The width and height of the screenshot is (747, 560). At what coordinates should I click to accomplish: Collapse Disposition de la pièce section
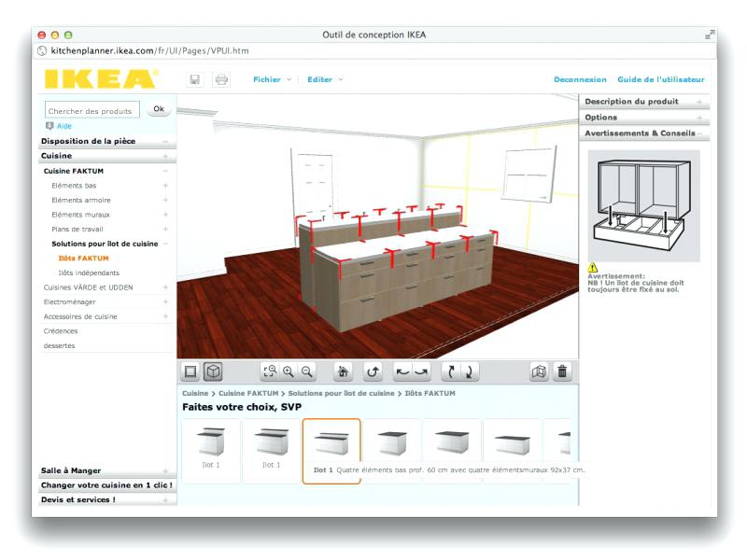tap(165, 142)
